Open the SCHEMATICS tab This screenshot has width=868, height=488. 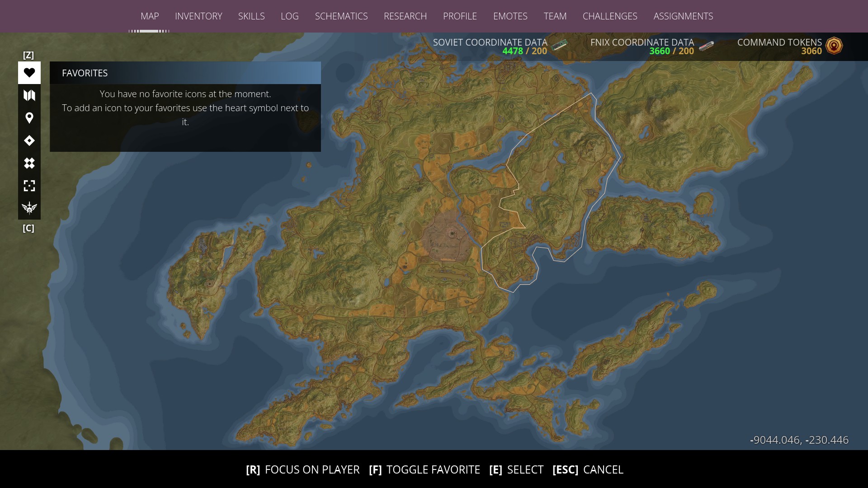coord(341,16)
